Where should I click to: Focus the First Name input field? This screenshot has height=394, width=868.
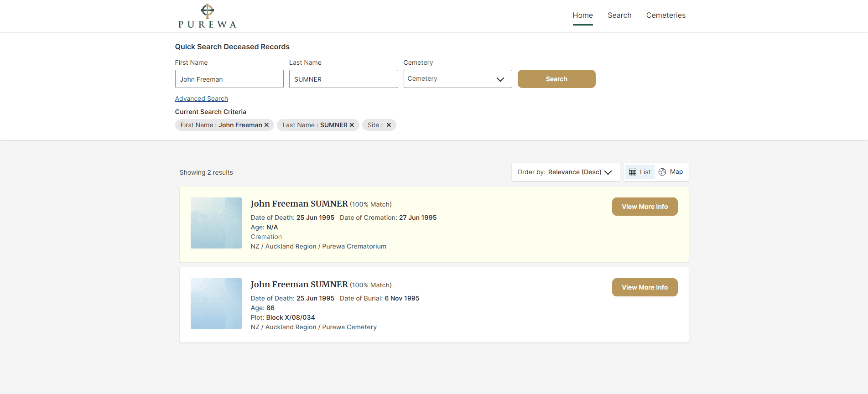(x=229, y=79)
